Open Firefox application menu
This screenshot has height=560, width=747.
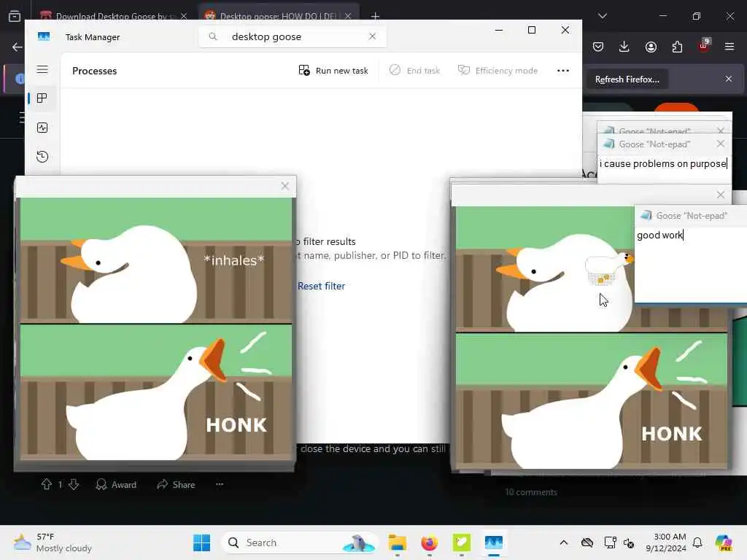729,47
